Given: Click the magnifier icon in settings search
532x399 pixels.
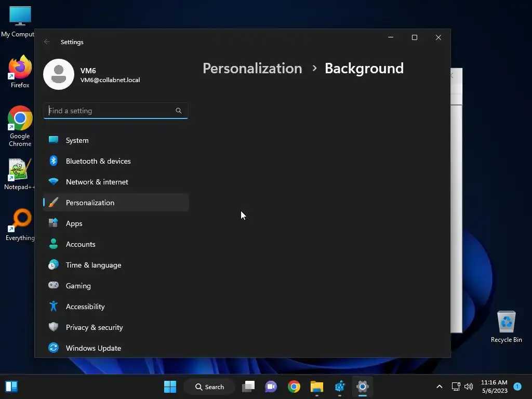Looking at the screenshot, I should [179, 111].
